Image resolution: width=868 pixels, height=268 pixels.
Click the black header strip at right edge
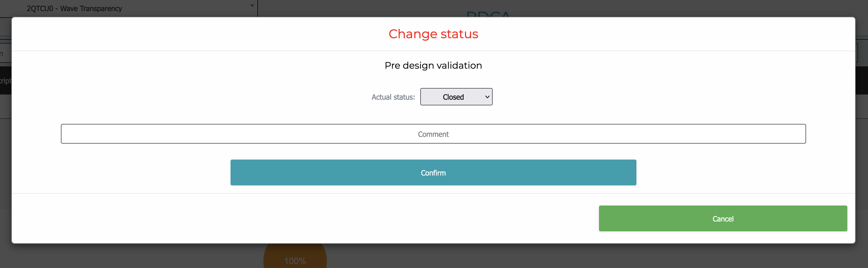click(862, 80)
